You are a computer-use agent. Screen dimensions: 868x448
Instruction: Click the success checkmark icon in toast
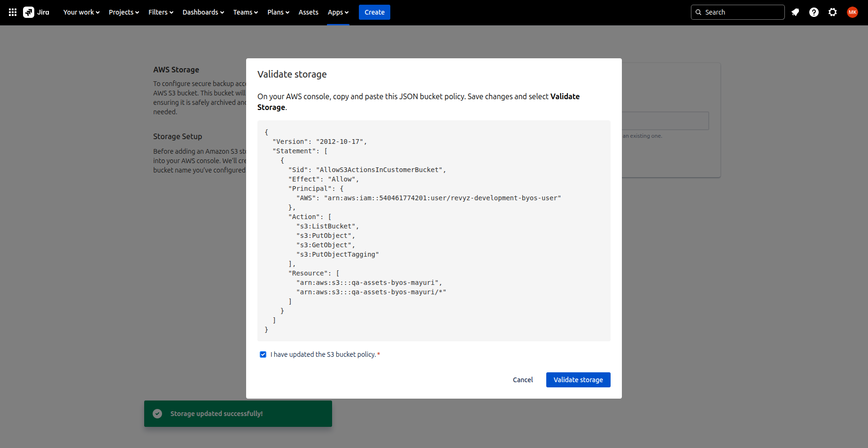click(x=157, y=414)
